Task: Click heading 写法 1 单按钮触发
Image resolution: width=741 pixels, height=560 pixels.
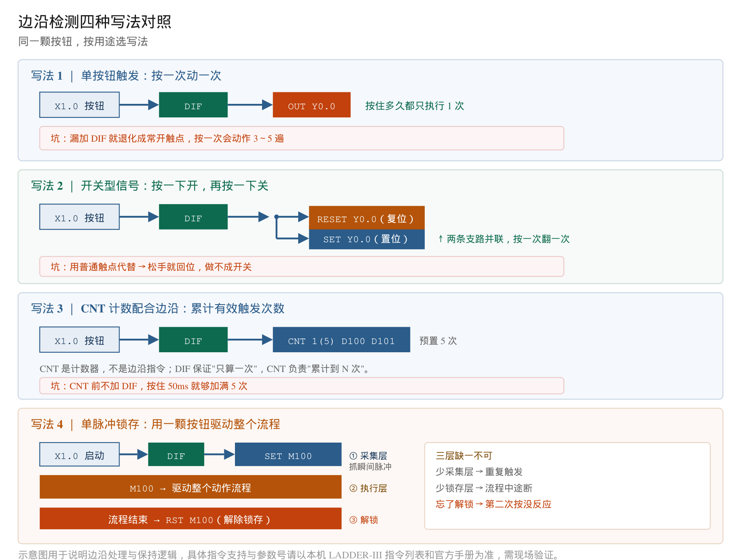Action: (126, 76)
